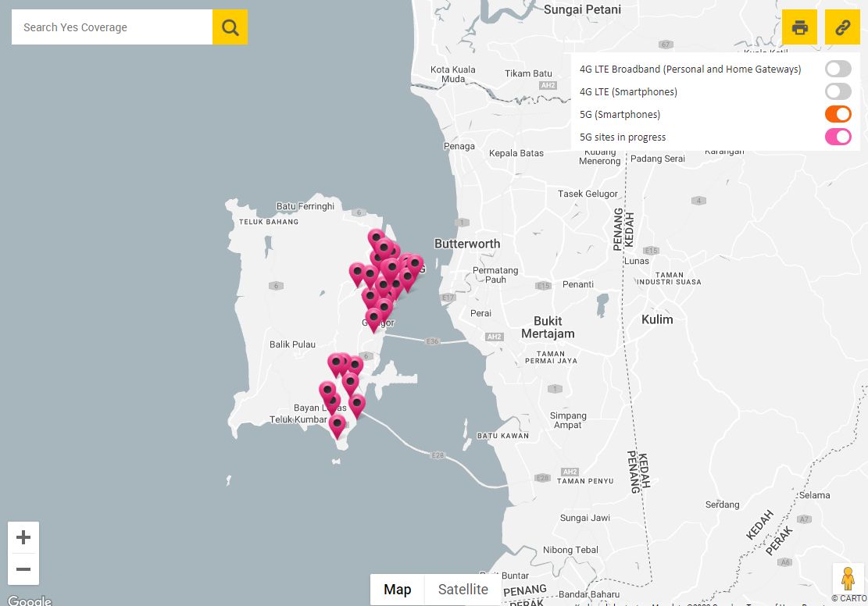The image size is (868, 606).
Task: Switch to Satellite view
Action: (463, 589)
